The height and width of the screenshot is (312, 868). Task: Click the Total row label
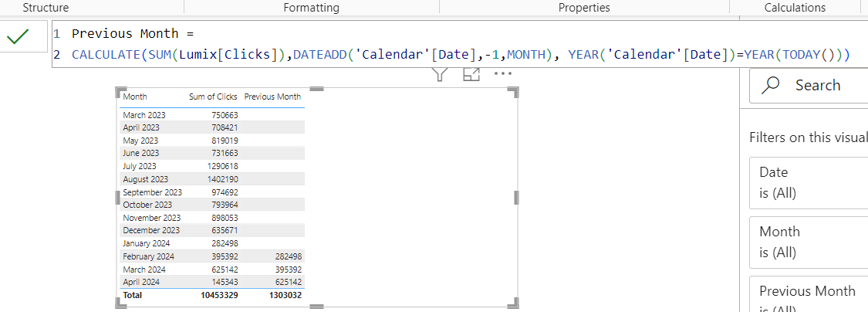[132, 295]
